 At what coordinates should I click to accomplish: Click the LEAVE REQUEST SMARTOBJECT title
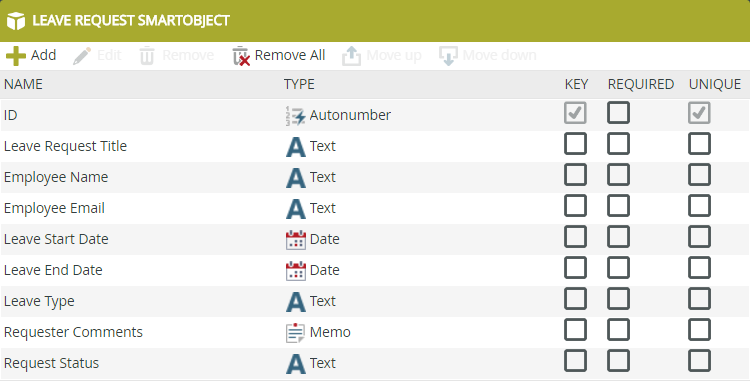[x=131, y=21]
